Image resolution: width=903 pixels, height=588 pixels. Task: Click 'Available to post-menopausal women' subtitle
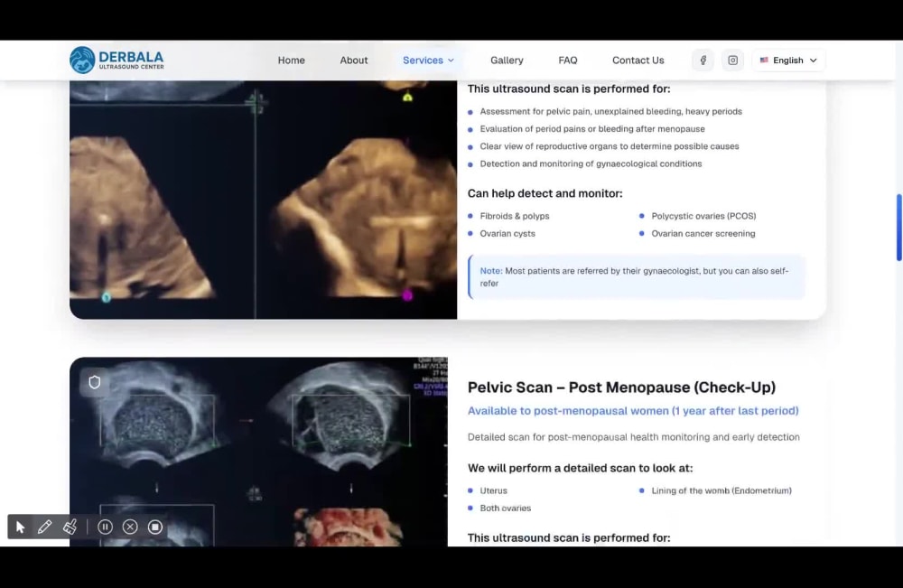pyautogui.click(x=633, y=411)
